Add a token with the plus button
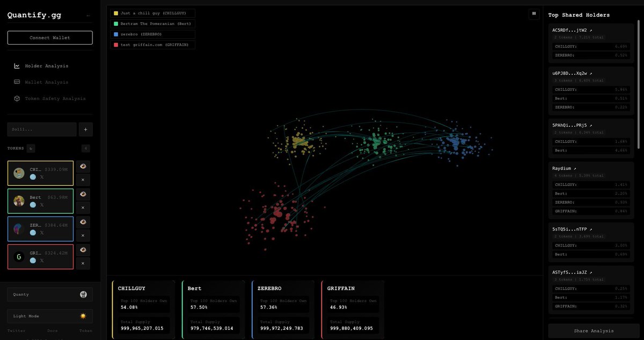The width and height of the screenshot is (644, 340). (86, 129)
